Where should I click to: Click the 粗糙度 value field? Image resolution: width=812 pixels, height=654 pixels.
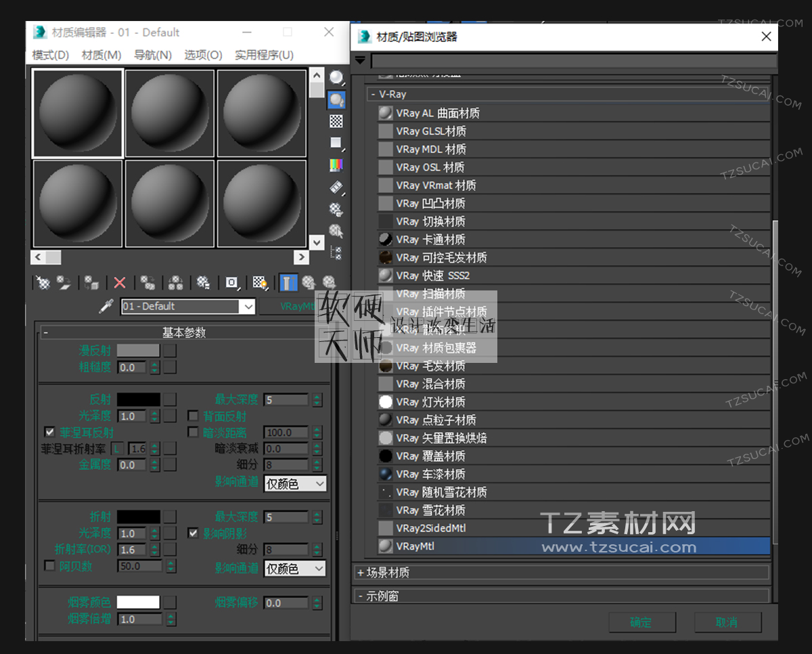(x=133, y=368)
